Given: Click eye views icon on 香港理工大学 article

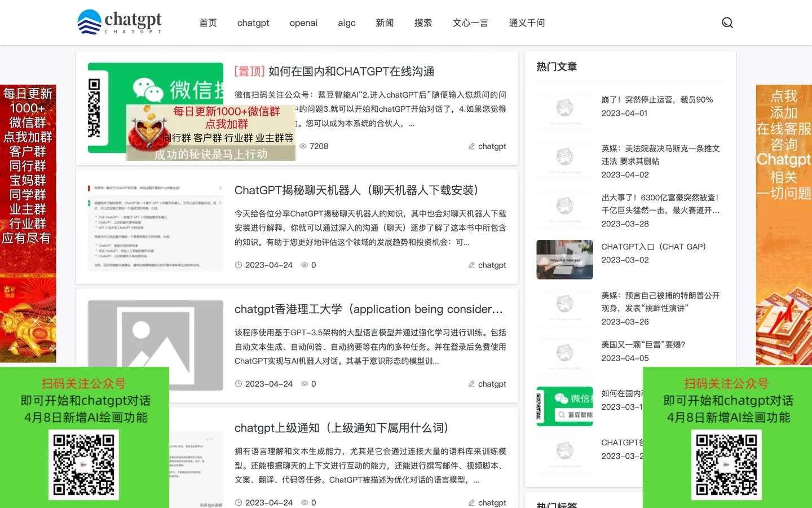Looking at the screenshot, I should [x=304, y=384].
